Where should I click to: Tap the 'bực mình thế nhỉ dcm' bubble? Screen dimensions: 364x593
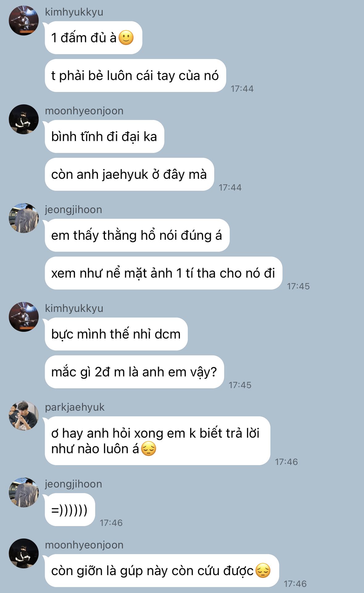pos(116,334)
